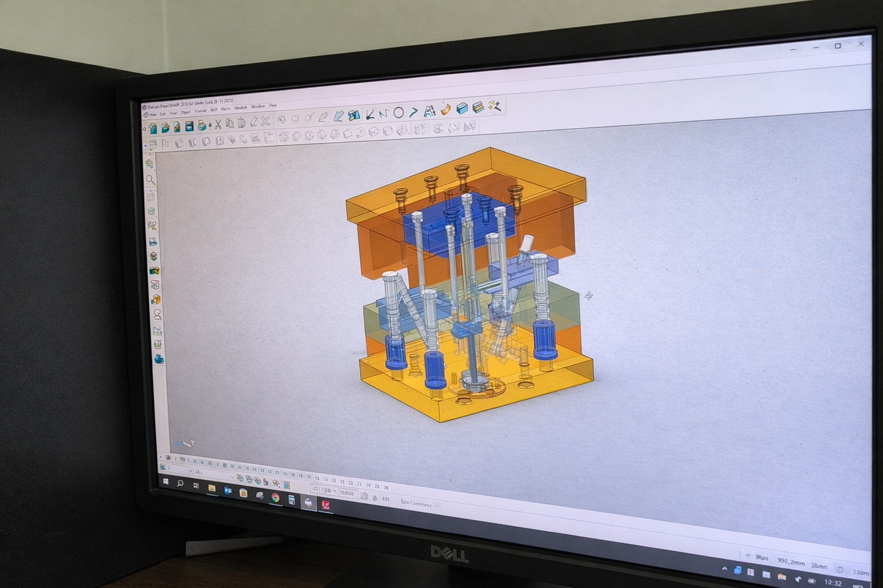
Task: Toggle level 20 in the levels bar
Action: pos(334,479)
